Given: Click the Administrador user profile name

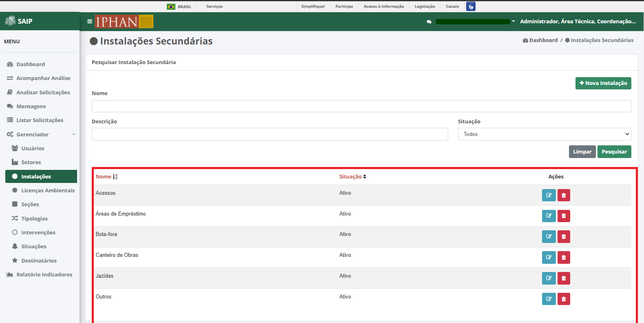Looking at the screenshot, I should click(578, 21).
